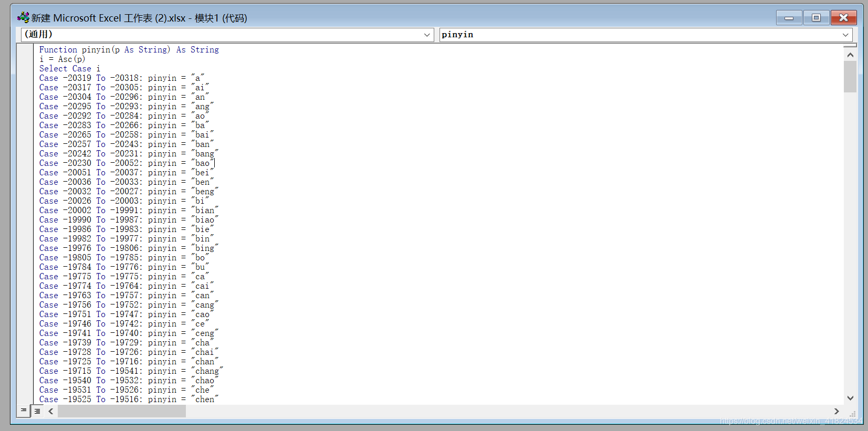
Task: Click the line assigning pinyin = "biao"
Action: point(129,220)
